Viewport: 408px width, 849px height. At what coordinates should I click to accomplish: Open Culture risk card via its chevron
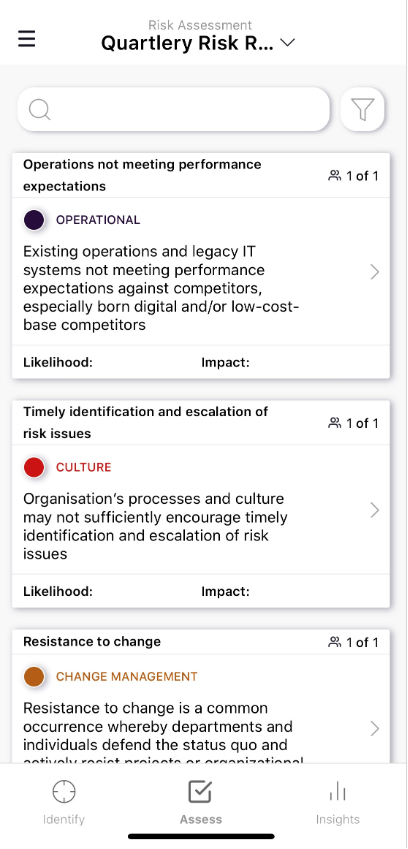coord(374,510)
